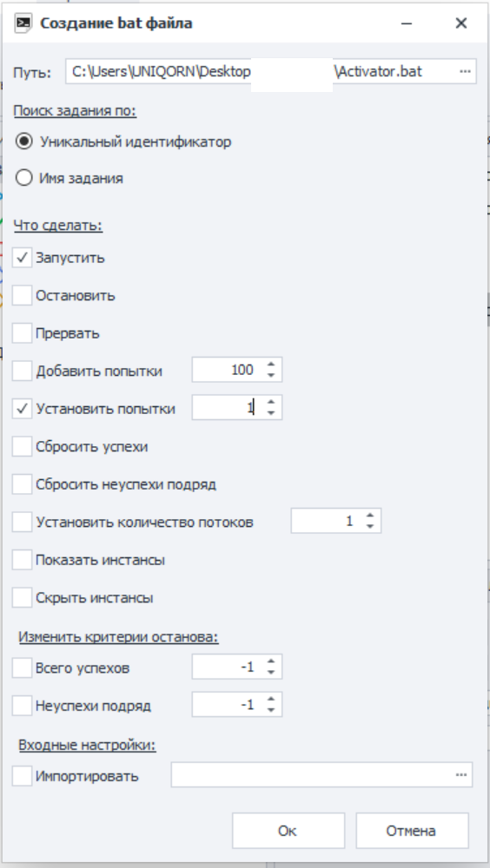Check the Показать инстансы option
The width and height of the screenshot is (490, 868).
[x=23, y=560]
